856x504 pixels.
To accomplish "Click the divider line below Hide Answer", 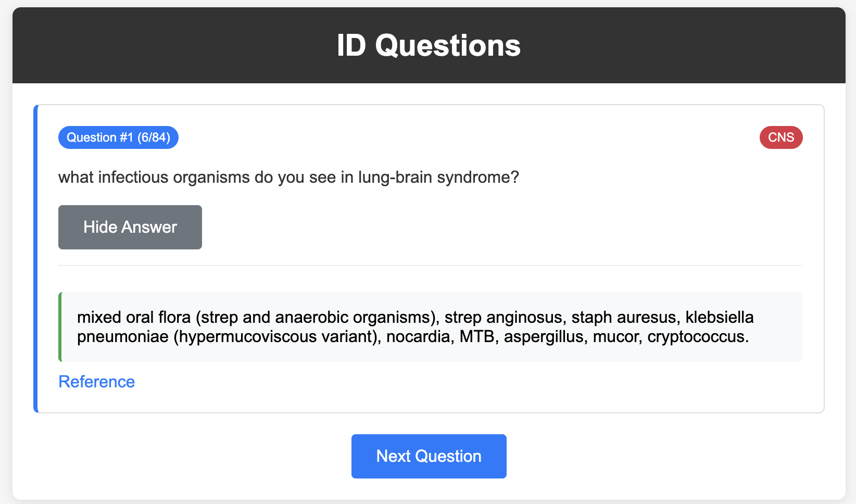I will coord(431,266).
